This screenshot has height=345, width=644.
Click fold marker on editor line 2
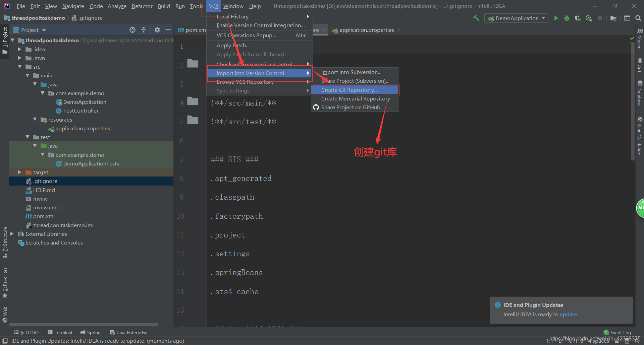(x=193, y=63)
